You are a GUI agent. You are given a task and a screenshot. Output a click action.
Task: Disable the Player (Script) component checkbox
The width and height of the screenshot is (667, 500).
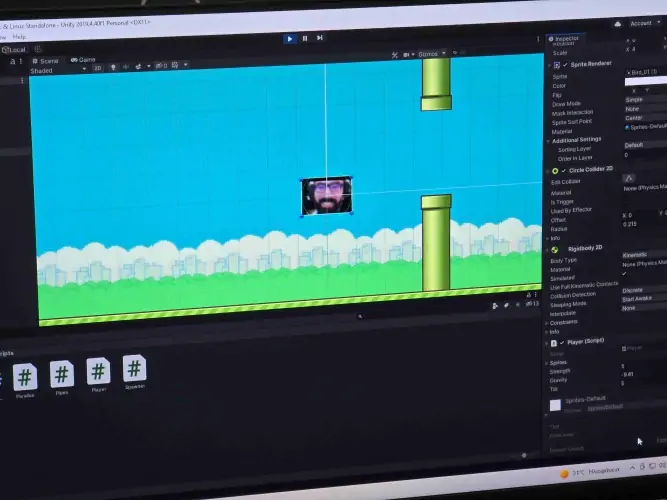[562, 343]
